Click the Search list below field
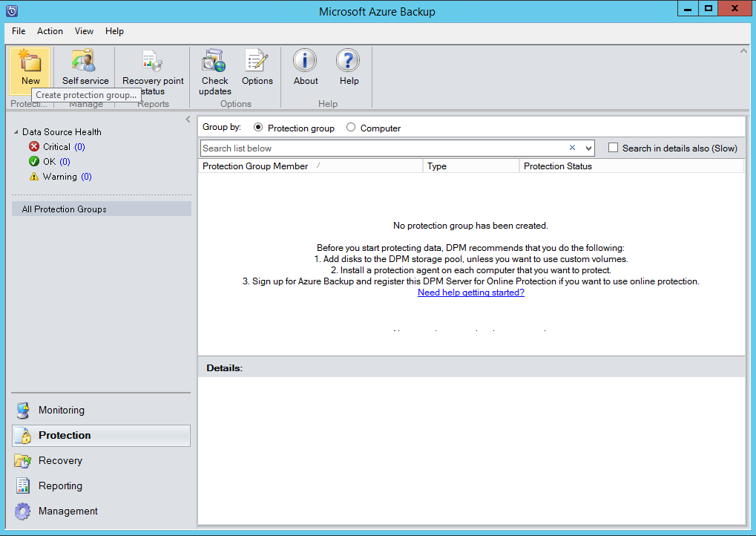The height and width of the screenshot is (536, 756). pos(382,148)
